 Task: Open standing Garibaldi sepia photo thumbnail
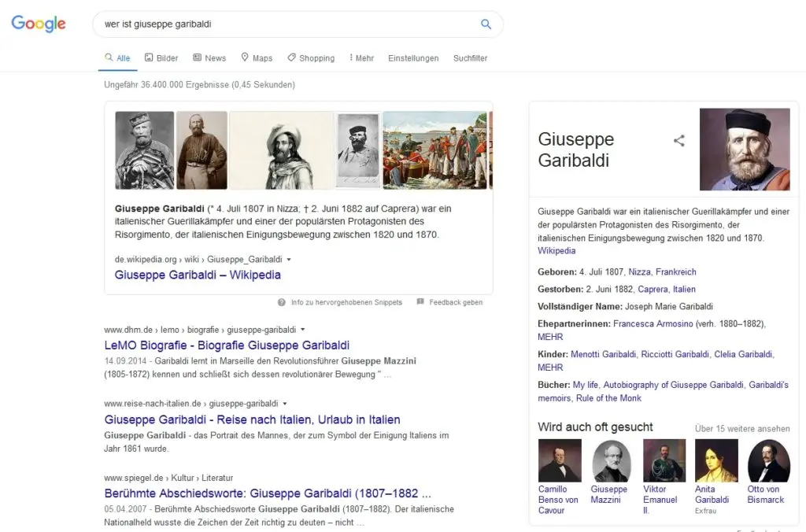point(201,150)
